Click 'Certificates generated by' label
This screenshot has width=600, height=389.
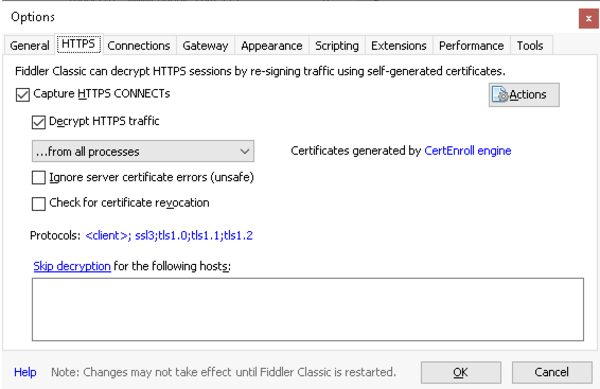pos(355,151)
